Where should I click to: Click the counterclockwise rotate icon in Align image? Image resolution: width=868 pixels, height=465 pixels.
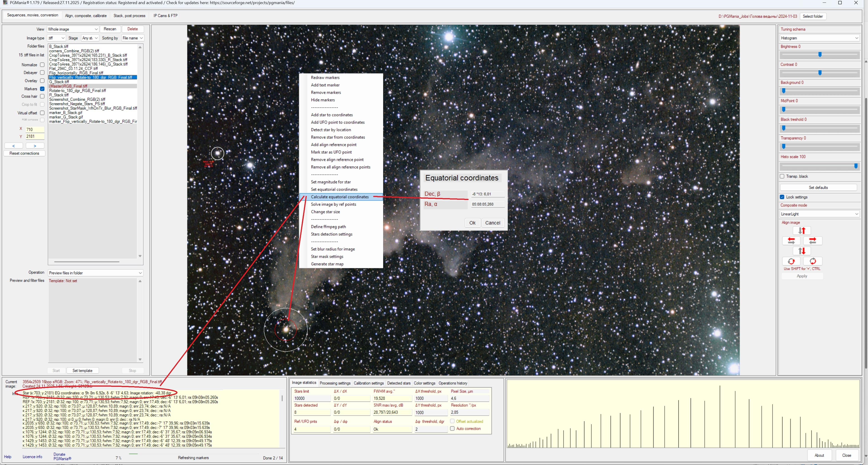tap(791, 261)
